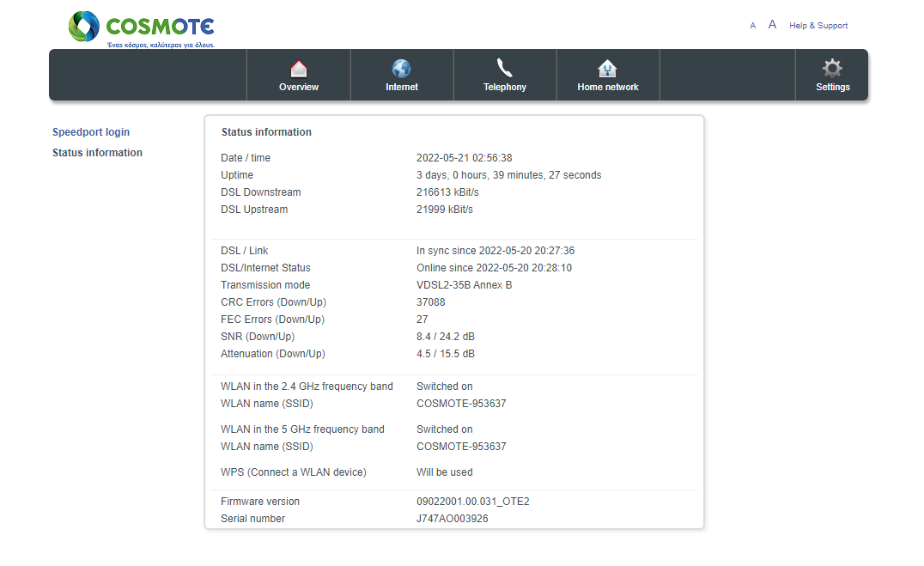This screenshot has width=924, height=566.
Task: Open the Help & Support link
Action: 818,26
